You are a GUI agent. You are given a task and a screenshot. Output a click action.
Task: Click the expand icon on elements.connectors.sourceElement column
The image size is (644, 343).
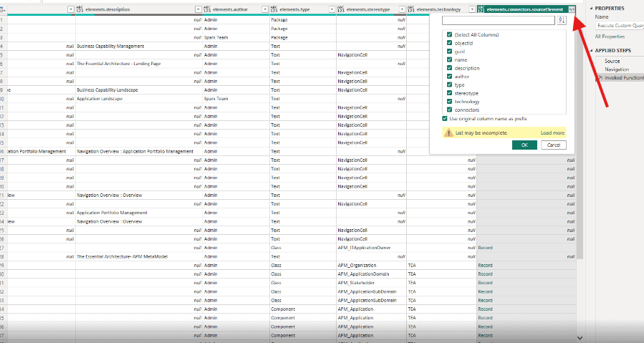[x=572, y=9]
